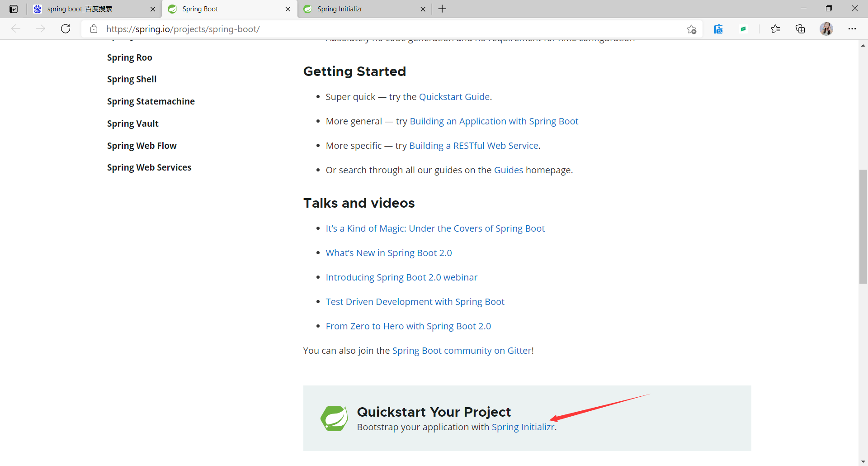Open the translate extension icon
The height and width of the screenshot is (466, 868).
click(718, 29)
